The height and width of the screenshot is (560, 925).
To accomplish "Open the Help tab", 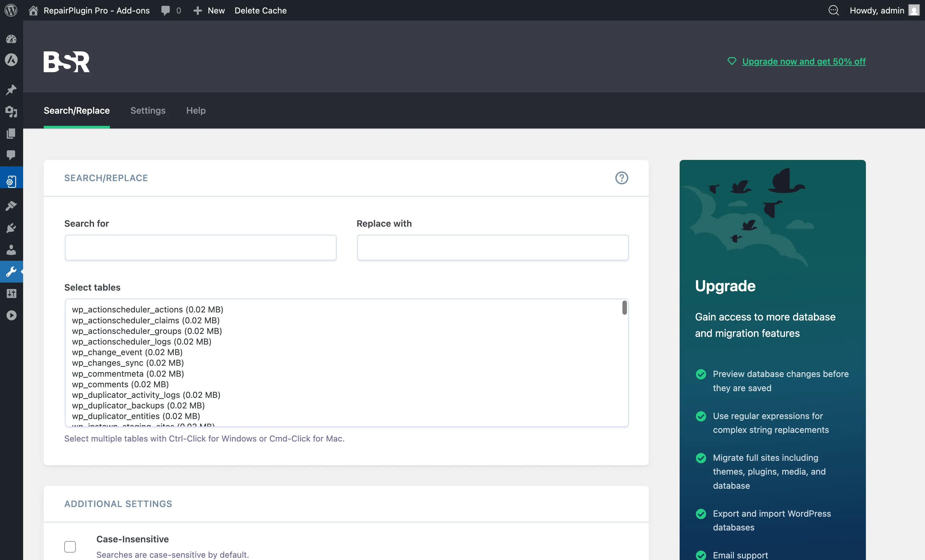I will pyautogui.click(x=196, y=111).
